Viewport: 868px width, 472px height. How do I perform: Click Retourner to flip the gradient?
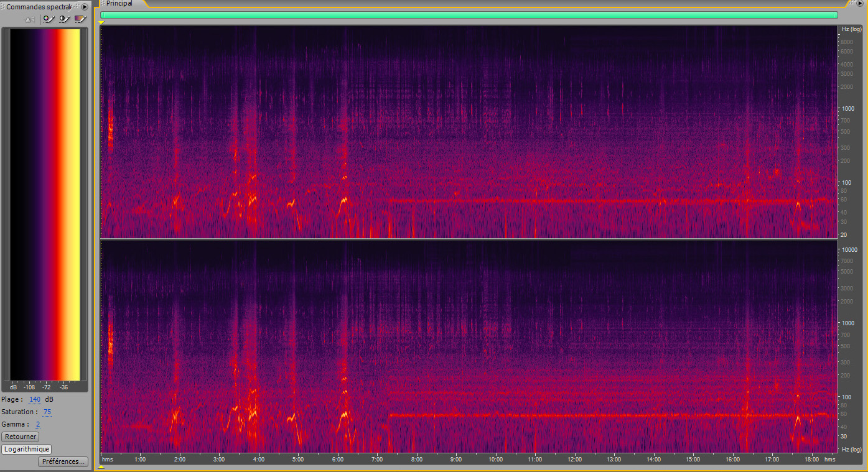[20, 437]
